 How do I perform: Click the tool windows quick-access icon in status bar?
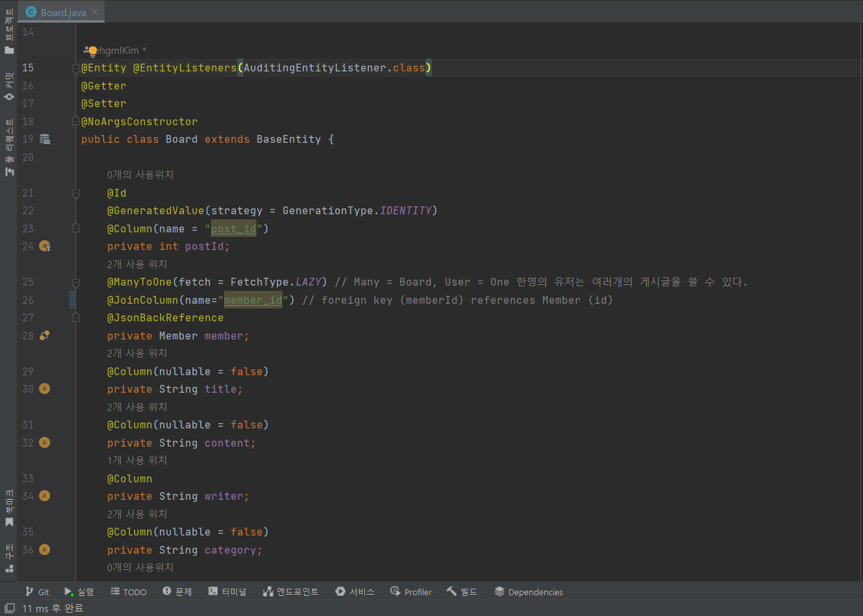point(9,608)
